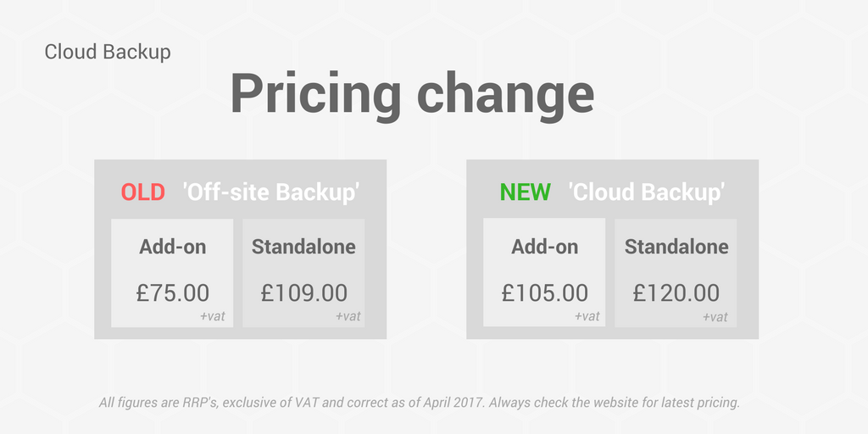Viewport: 868px width, 434px height.
Task: Click the new Standalone pricing card
Action: [x=676, y=273]
